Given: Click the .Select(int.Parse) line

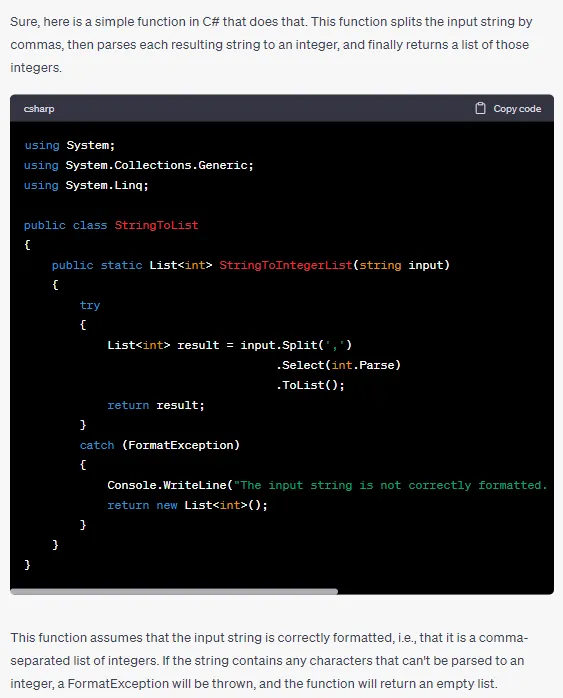Looking at the screenshot, I should (x=338, y=365).
